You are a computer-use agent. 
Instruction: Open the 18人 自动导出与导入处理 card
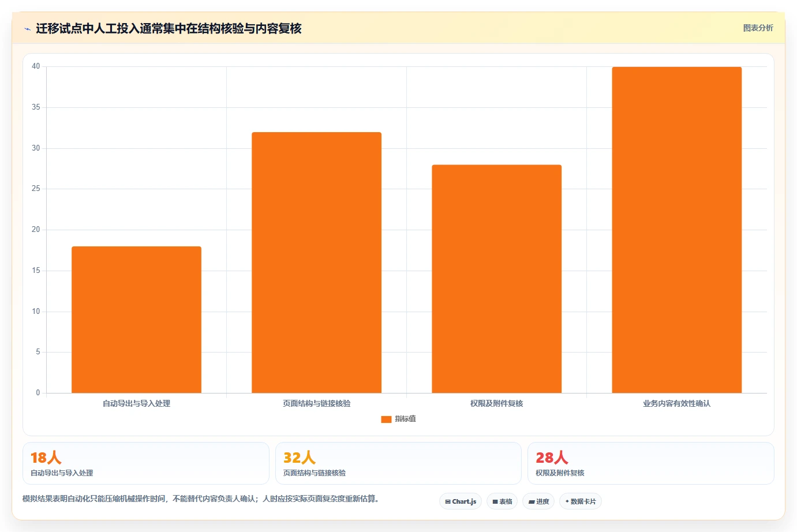click(146, 463)
